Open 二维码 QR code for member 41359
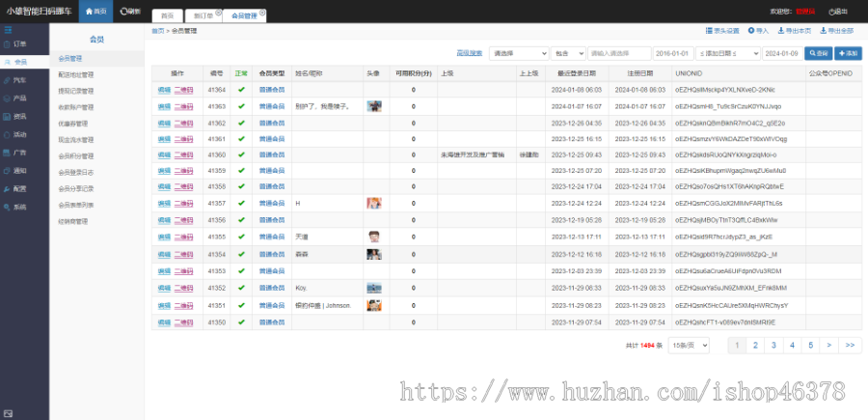The height and width of the screenshot is (420, 868). pyautogui.click(x=183, y=171)
